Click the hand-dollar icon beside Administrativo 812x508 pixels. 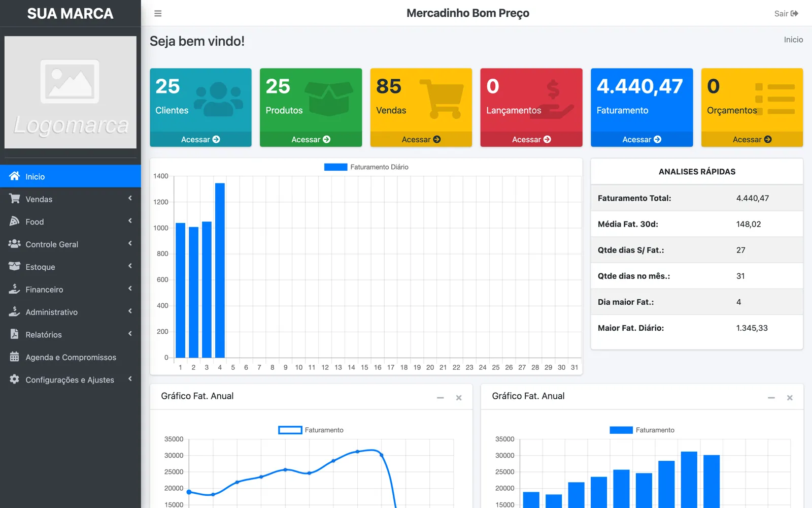[15, 311]
